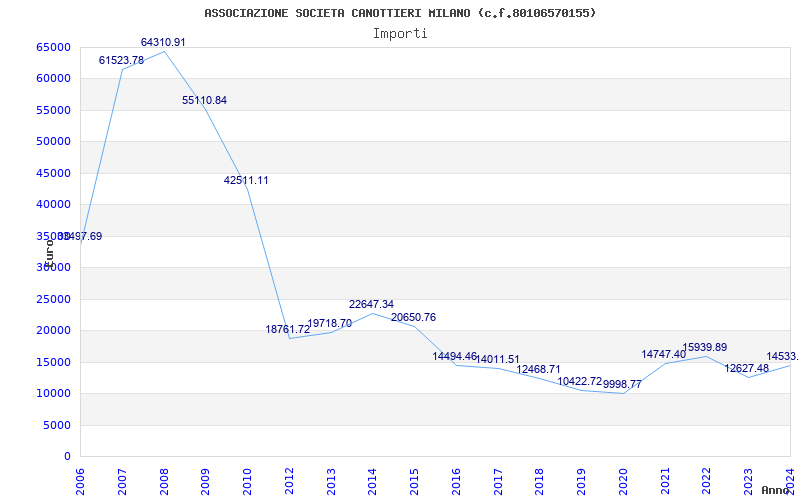Select the 20650.76 data label
The image size is (800, 500).
click(413, 317)
